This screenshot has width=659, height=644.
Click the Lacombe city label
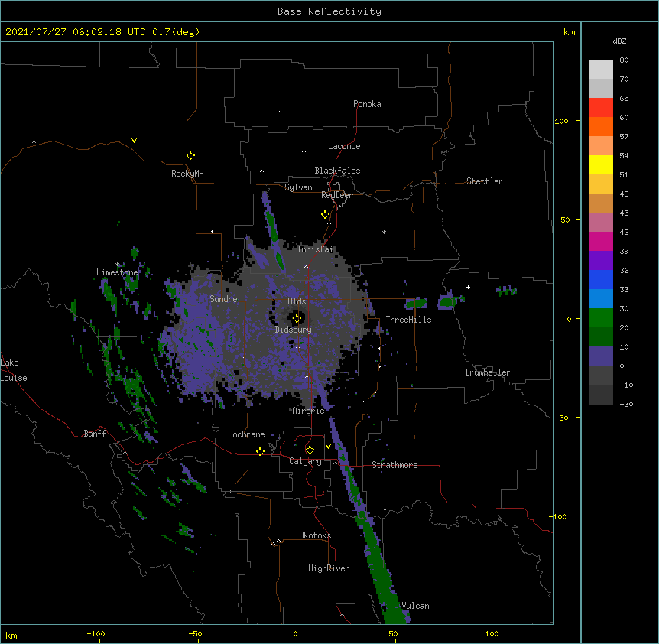pos(344,146)
